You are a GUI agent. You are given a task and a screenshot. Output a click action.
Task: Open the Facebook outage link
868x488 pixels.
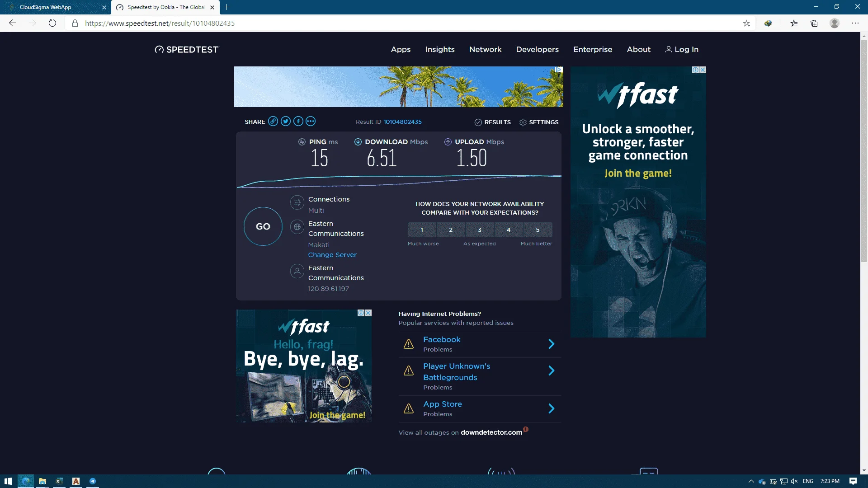click(442, 340)
